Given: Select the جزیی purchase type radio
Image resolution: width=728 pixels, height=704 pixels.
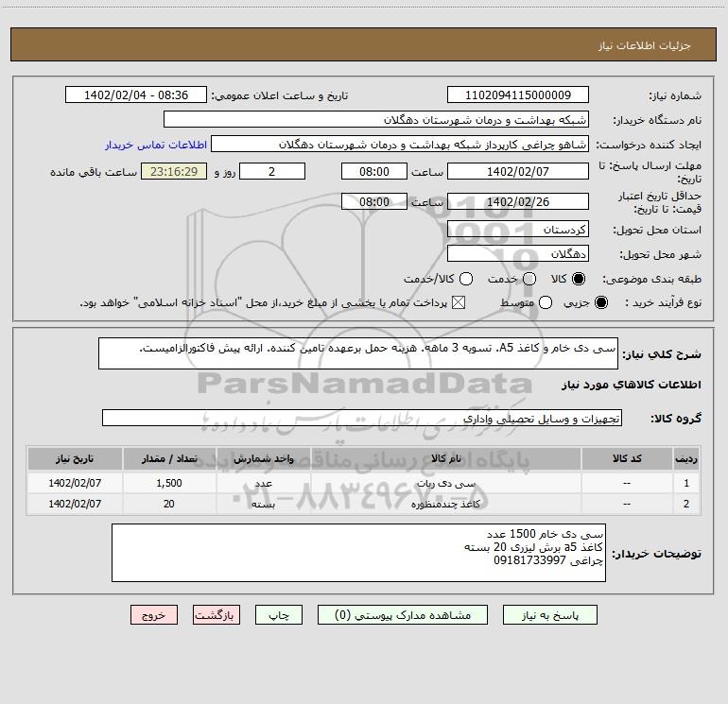Looking at the screenshot, I should (x=601, y=302).
